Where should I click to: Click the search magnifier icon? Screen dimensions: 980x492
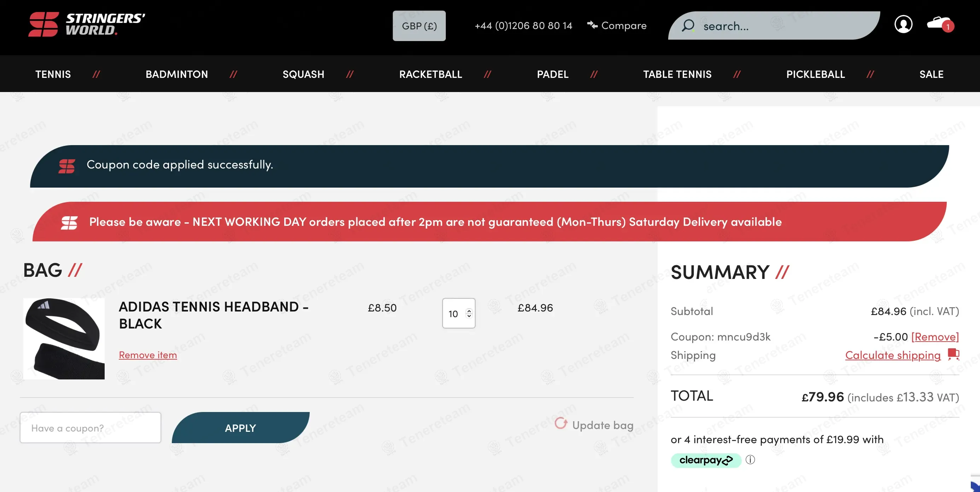click(688, 26)
